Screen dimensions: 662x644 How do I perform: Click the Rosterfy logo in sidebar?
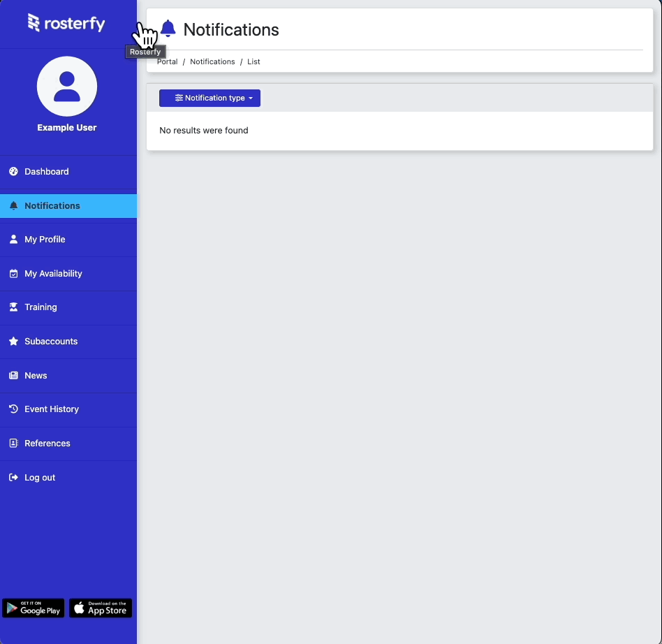[66, 23]
